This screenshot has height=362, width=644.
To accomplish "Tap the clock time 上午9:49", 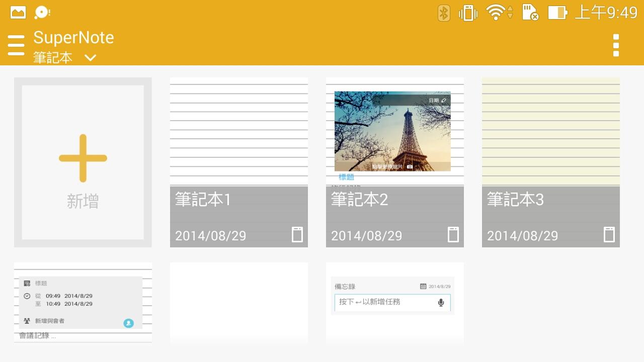I will click(606, 13).
